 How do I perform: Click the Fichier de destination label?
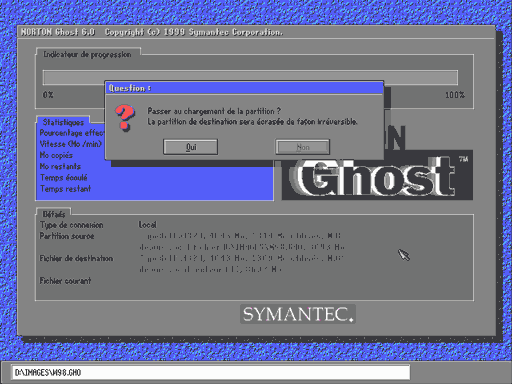coord(76,258)
